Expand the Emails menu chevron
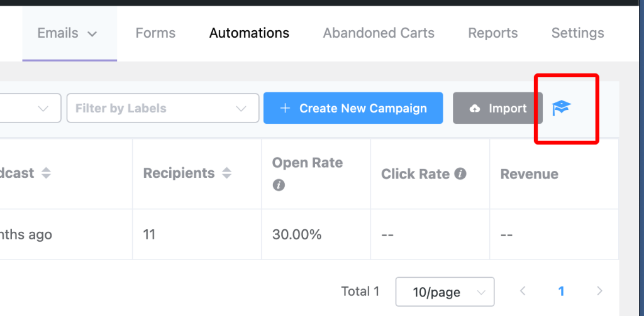Viewport: 644px width, 316px height. coord(92,34)
